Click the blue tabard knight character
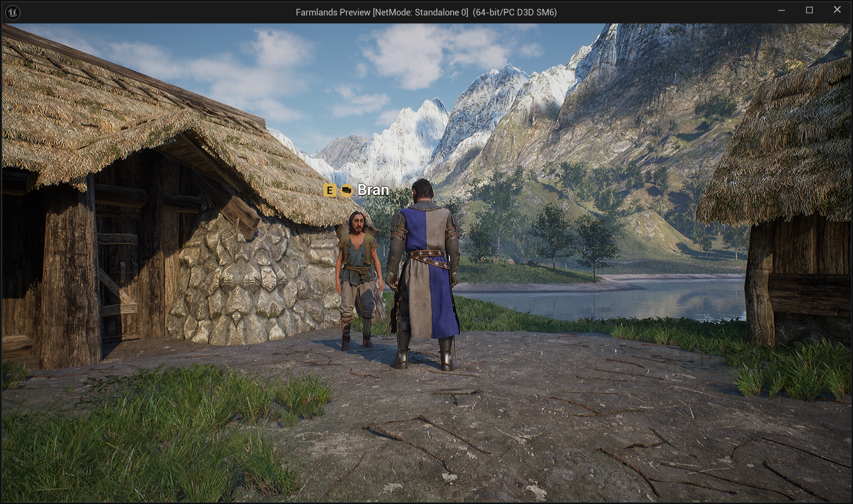Image resolution: width=853 pixels, height=504 pixels. (424, 274)
